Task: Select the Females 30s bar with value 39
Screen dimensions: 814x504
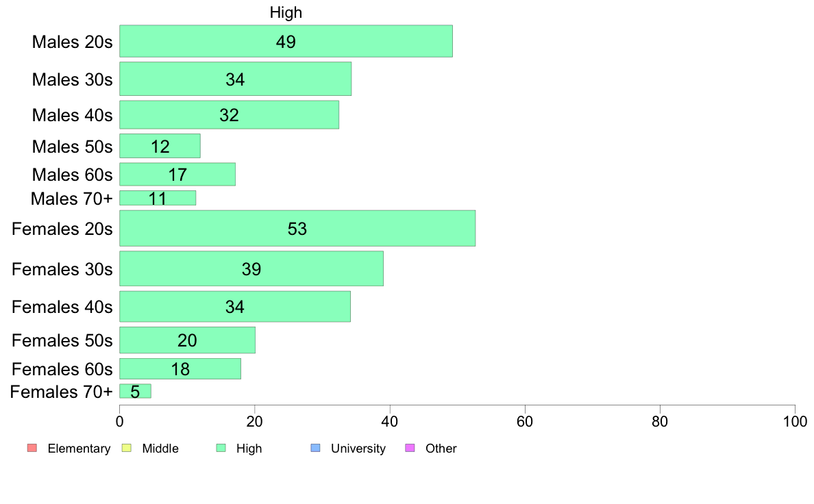Action: pos(251,269)
